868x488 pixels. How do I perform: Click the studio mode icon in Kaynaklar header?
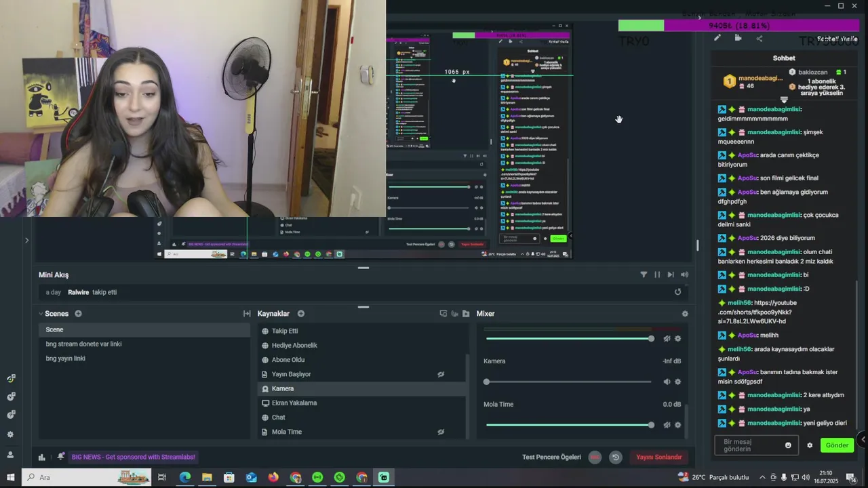point(443,314)
